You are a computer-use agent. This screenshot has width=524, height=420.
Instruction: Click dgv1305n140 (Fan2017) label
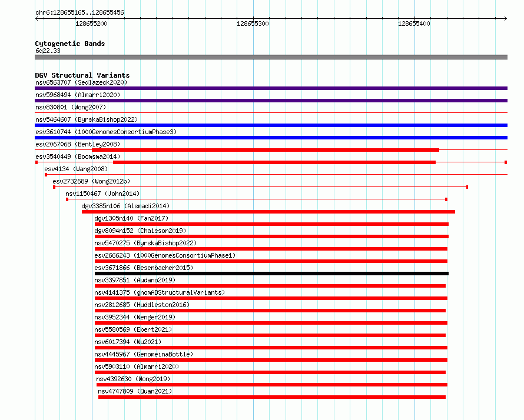tap(131, 218)
